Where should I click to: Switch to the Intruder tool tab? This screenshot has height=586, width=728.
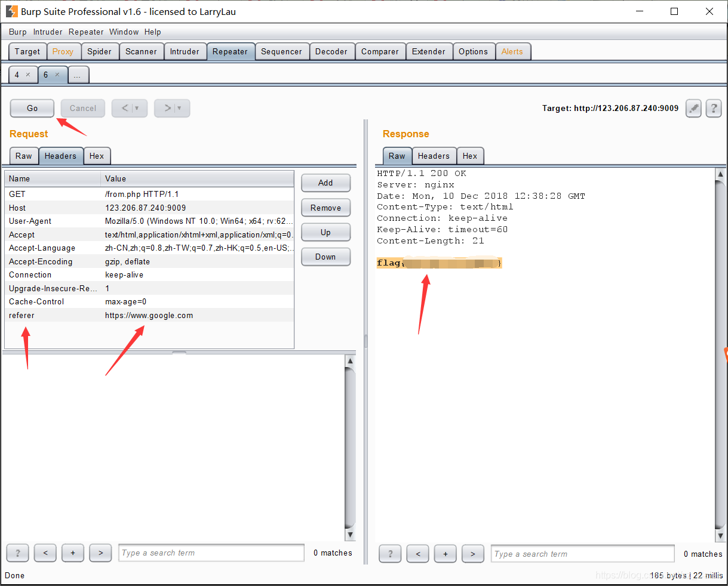(x=185, y=52)
